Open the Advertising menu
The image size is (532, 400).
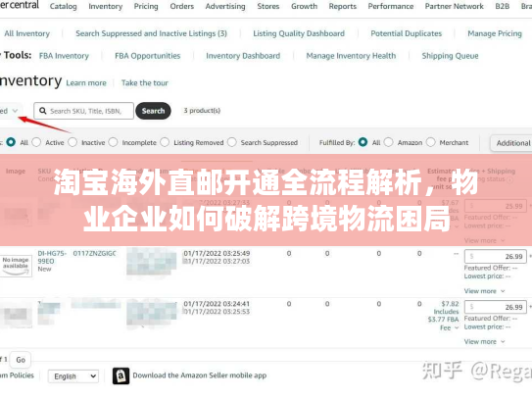(225, 6)
